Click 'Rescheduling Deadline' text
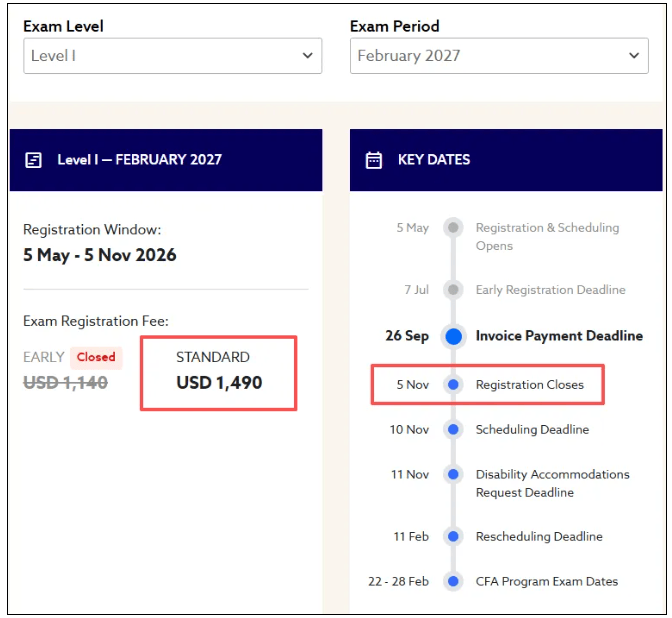This screenshot has height=618, width=672. (x=539, y=537)
